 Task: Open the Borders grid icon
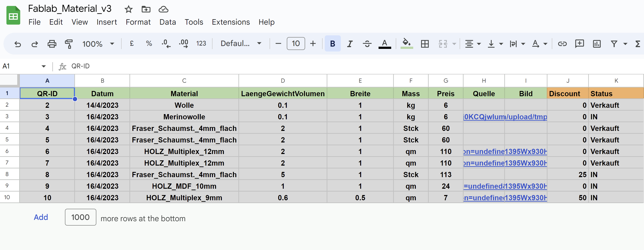click(425, 44)
